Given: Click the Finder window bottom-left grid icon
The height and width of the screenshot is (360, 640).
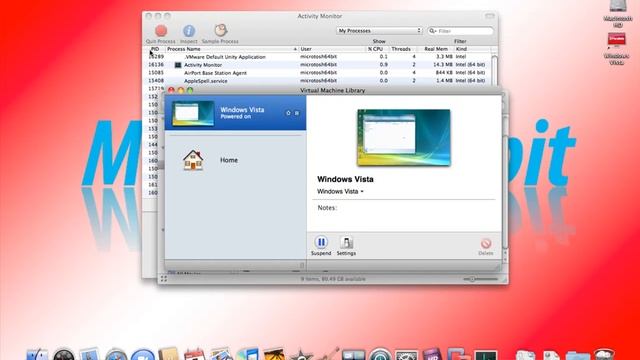Looking at the screenshot, I should tap(164, 279).
